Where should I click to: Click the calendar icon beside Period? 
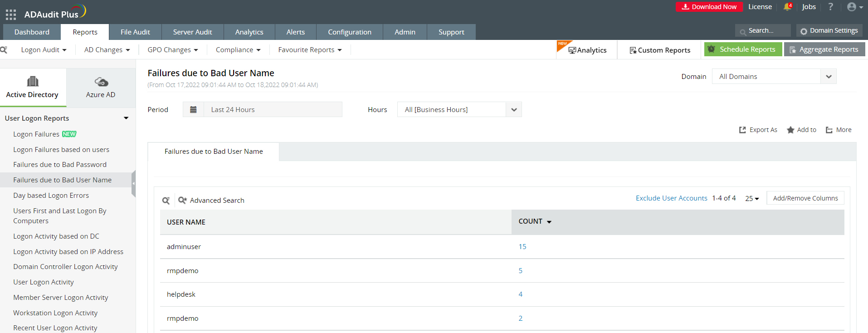tap(193, 110)
